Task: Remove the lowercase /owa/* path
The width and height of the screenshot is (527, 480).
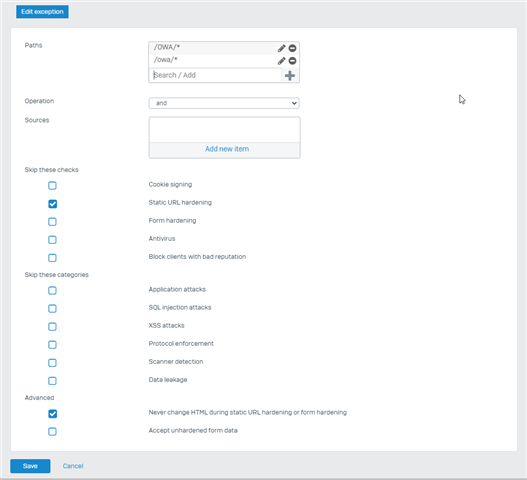Action: (292, 61)
